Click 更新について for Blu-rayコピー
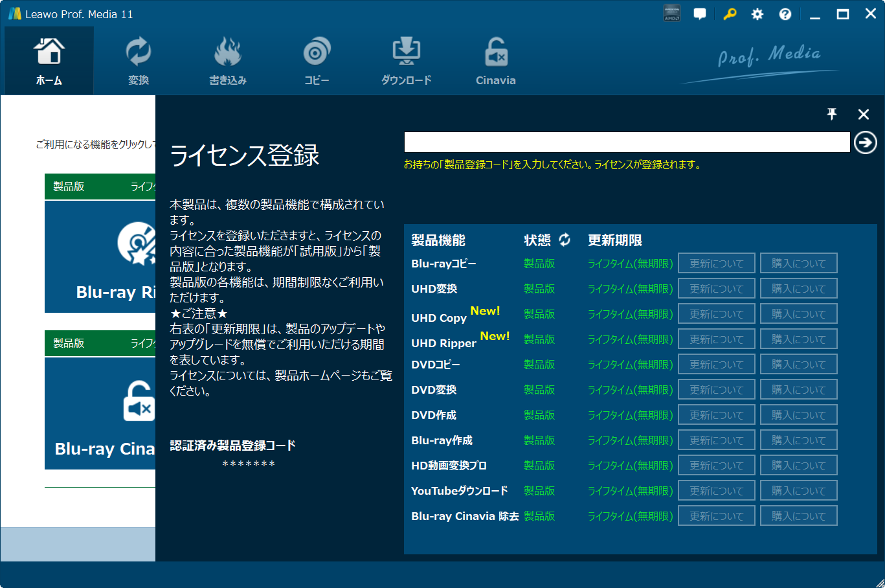This screenshot has height=588, width=885. coord(716,264)
